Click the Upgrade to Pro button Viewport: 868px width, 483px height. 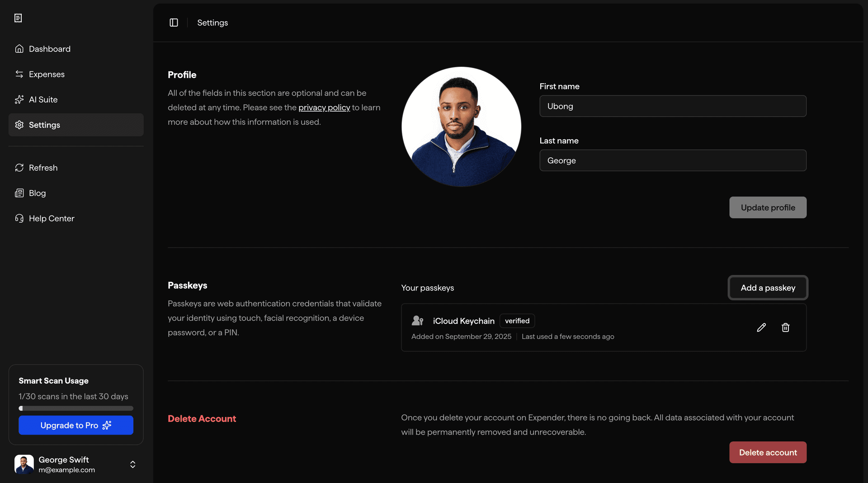click(x=76, y=425)
